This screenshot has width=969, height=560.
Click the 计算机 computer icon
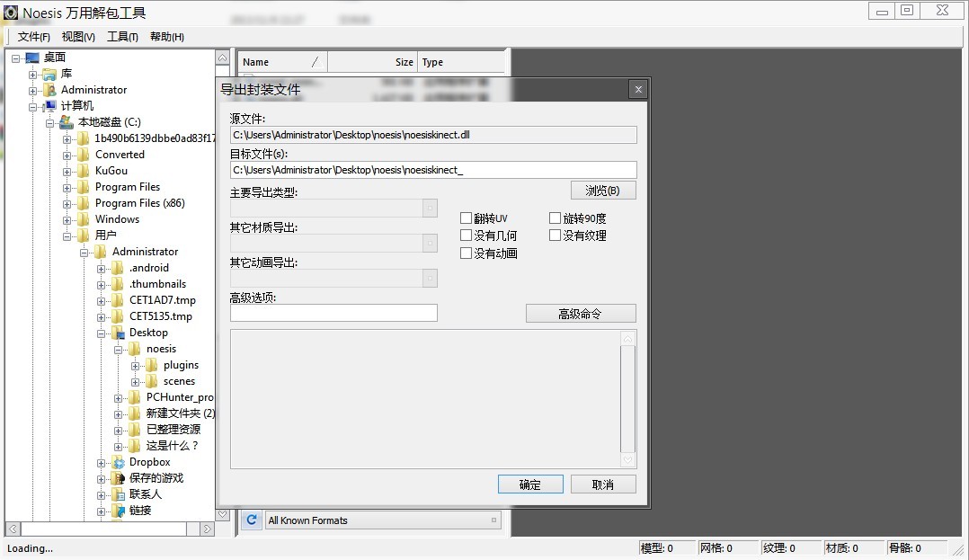coord(49,106)
